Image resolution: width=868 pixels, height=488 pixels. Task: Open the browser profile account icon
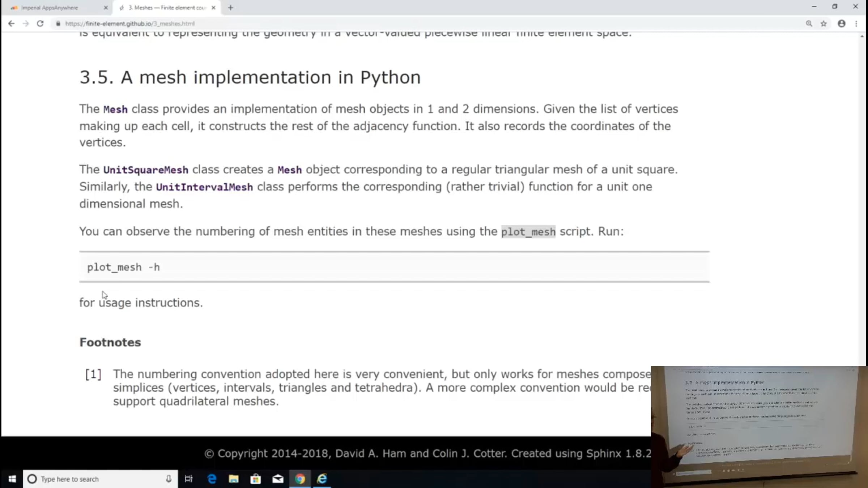coord(842,23)
